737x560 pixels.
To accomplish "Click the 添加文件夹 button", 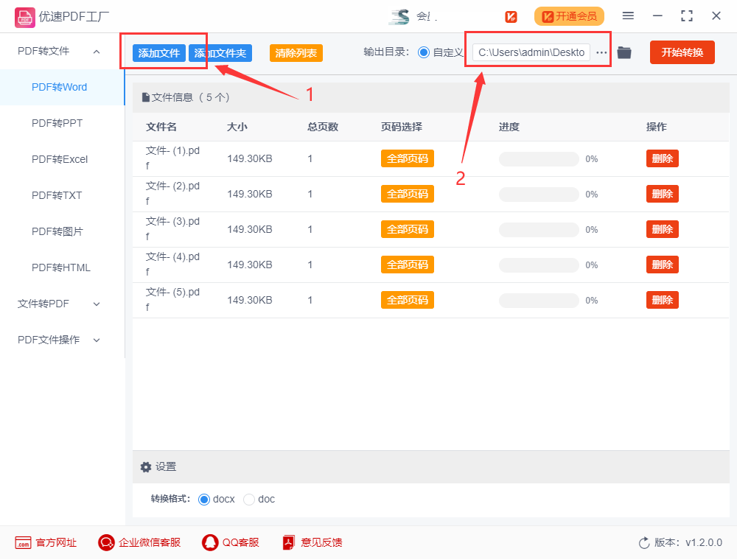I will [x=220, y=53].
